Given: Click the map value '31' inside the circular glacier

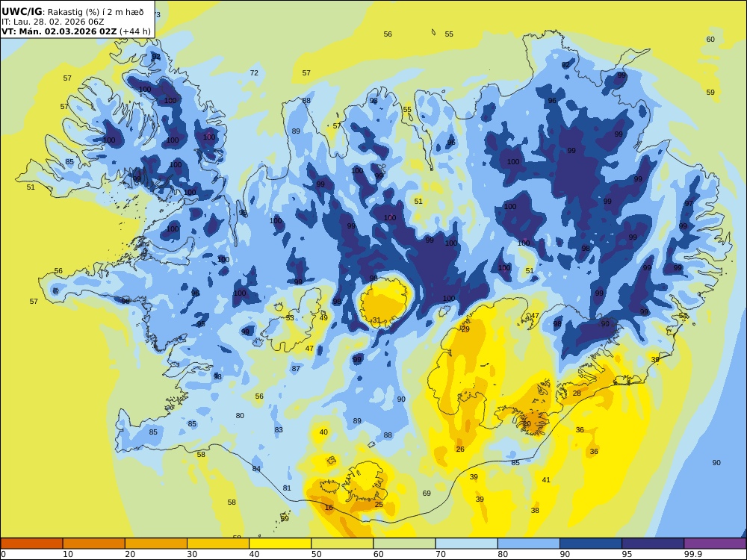Looking at the screenshot, I should click(x=376, y=320).
